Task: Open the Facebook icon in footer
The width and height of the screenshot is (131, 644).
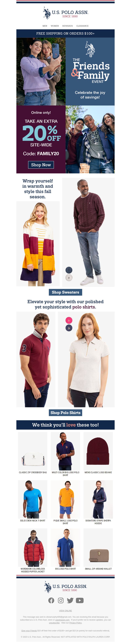Action: pos(51,600)
